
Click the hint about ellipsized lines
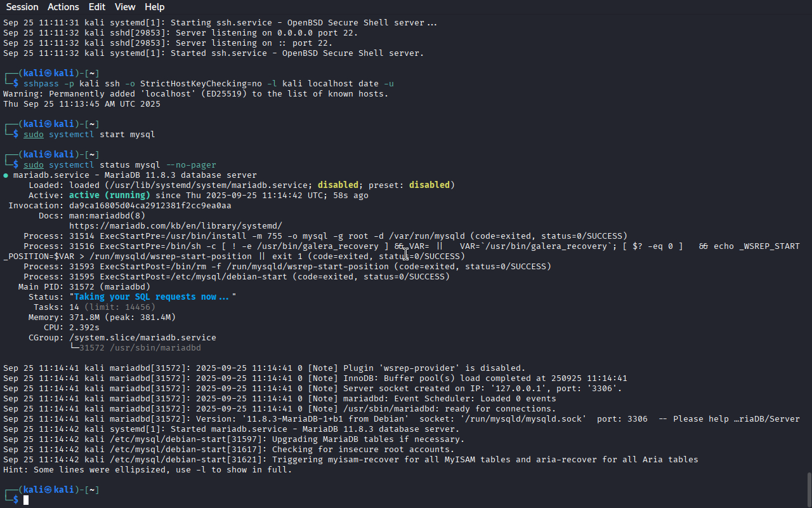coord(147,470)
